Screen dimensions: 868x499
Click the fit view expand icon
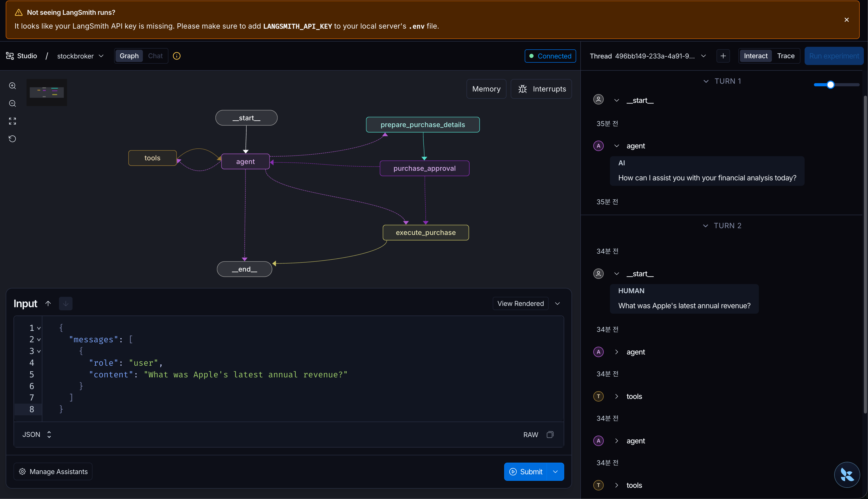[x=12, y=121]
